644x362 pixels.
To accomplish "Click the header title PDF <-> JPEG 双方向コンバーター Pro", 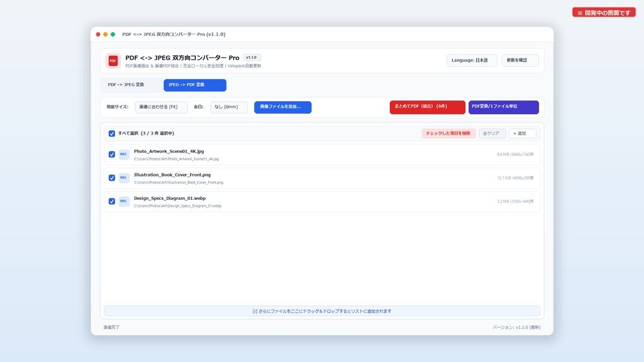I will [x=182, y=58].
